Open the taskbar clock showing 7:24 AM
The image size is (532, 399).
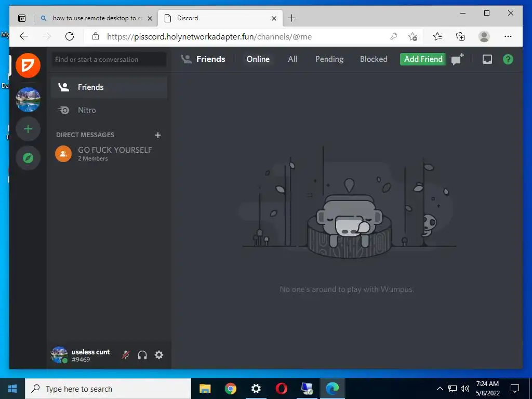click(487, 389)
